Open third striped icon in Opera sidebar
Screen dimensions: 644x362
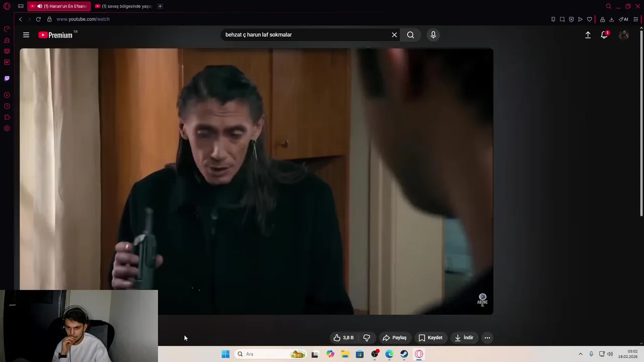tap(7, 51)
